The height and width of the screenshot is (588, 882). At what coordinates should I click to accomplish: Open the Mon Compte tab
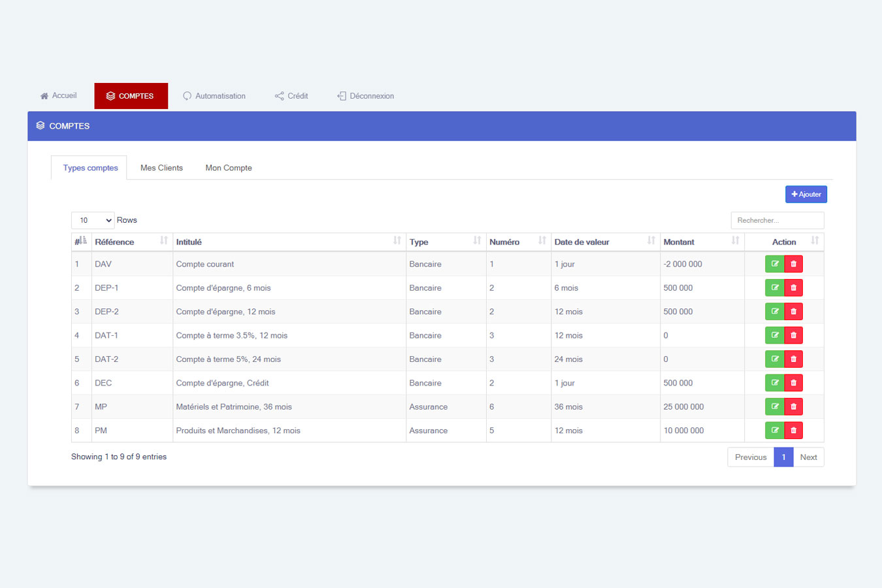[229, 168]
